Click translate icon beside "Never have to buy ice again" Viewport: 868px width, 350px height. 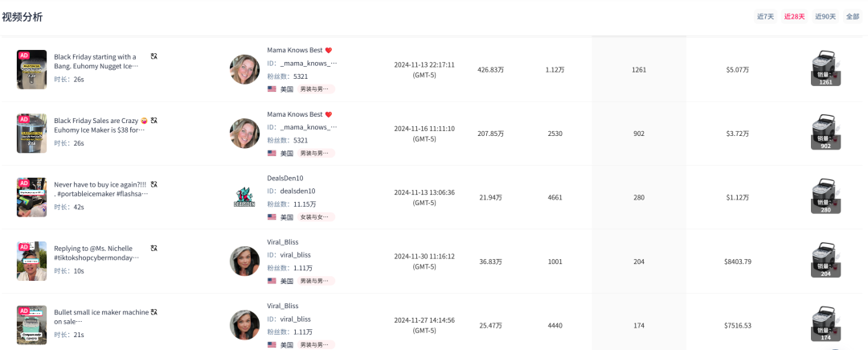tap(154, 184)
